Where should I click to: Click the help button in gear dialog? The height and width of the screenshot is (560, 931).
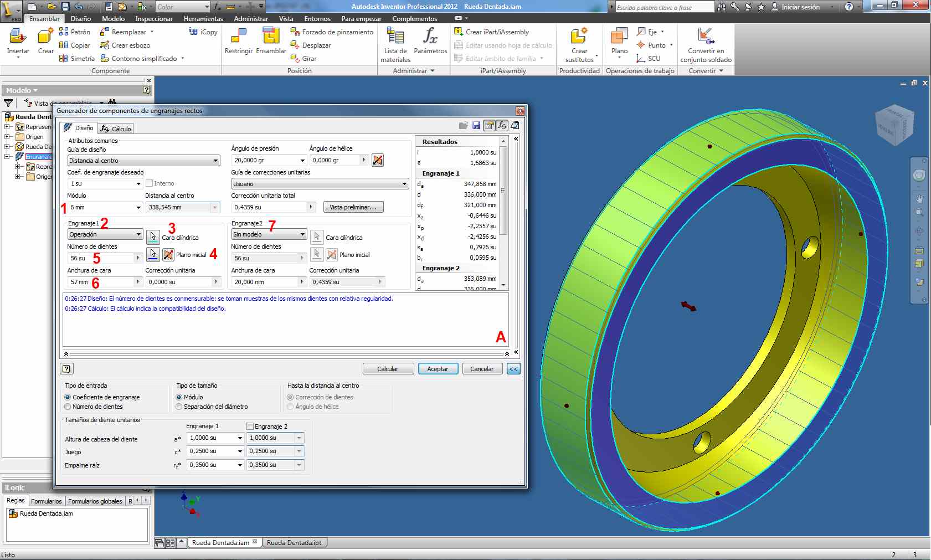tap(66, 369)
